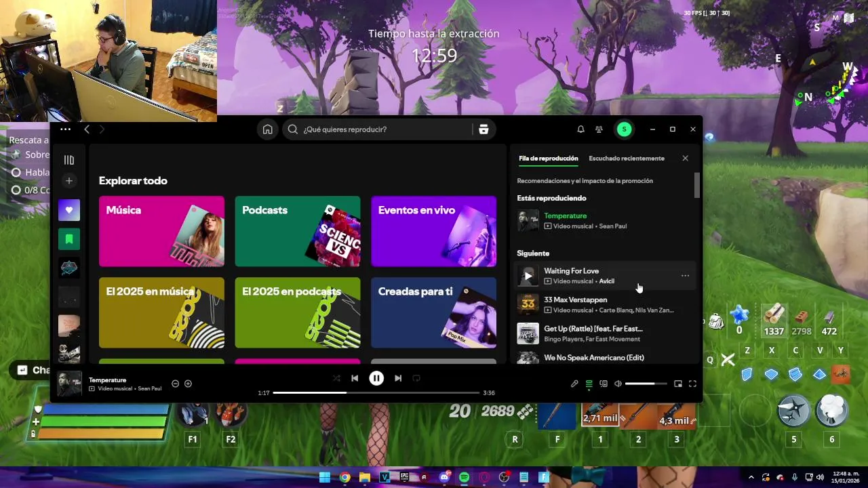868x488 pixels.
Task: Click the system tray microphone icon
Action: (795, 477)
